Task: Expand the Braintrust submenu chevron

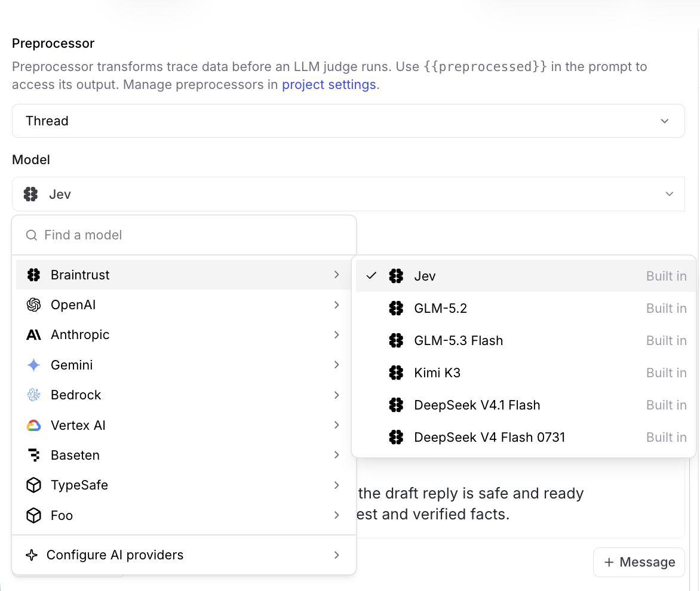Action: click(x=337, y=275)
